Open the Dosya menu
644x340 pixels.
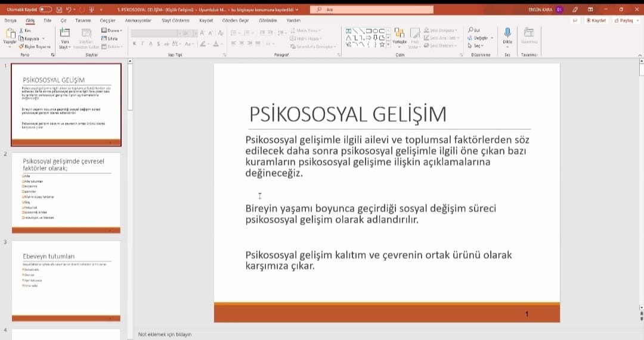pos(10,20)
